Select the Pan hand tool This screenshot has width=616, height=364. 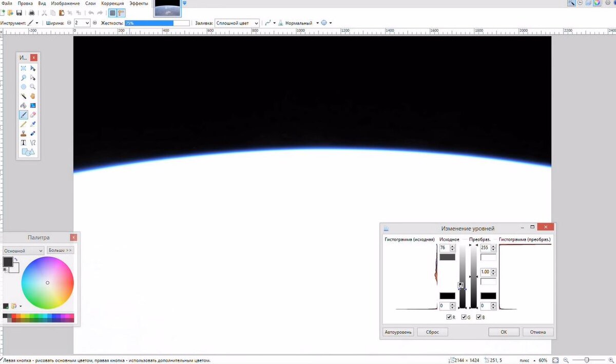[x=33, y=96]
